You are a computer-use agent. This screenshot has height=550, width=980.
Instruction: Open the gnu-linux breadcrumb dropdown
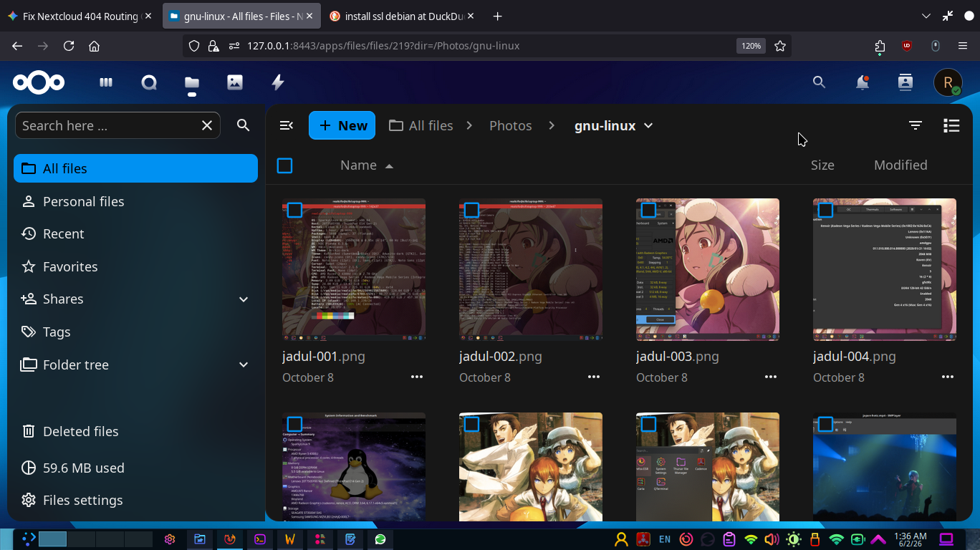tap(648, 125)
